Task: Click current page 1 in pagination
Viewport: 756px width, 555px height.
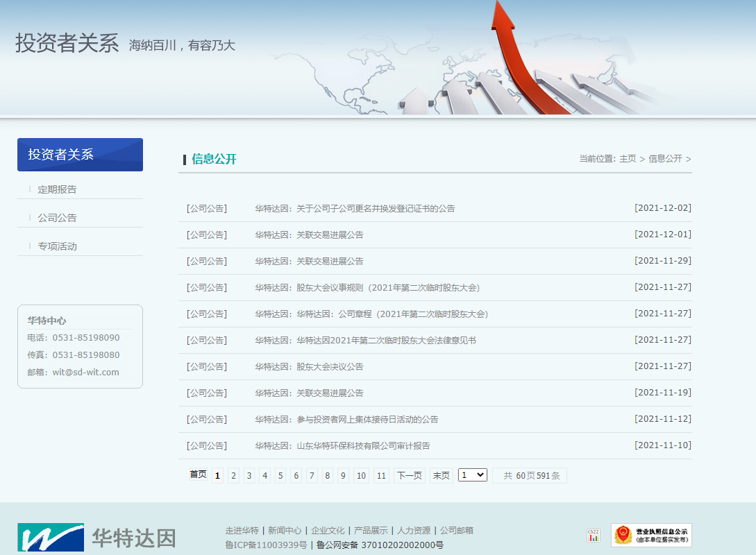Action: coord(217,475)
